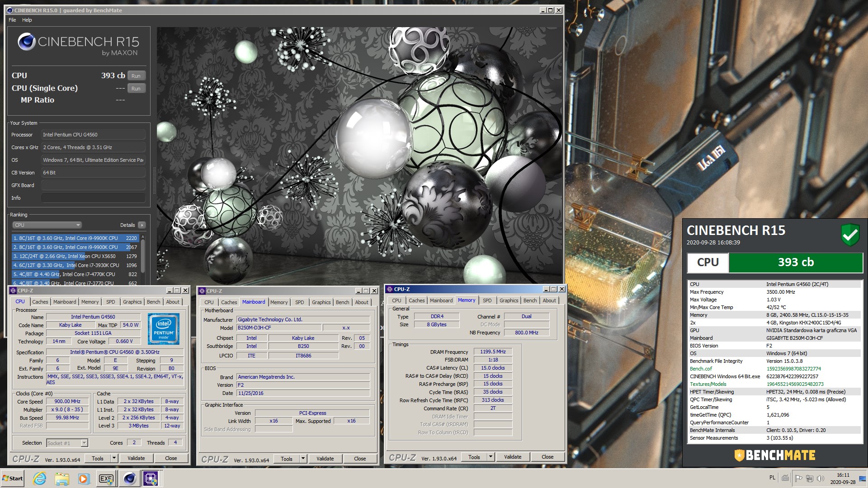The height and width of the screenshot is (488, 868).
Task: Run the CPU multi-core benchmark
Action: click(136, 76)
